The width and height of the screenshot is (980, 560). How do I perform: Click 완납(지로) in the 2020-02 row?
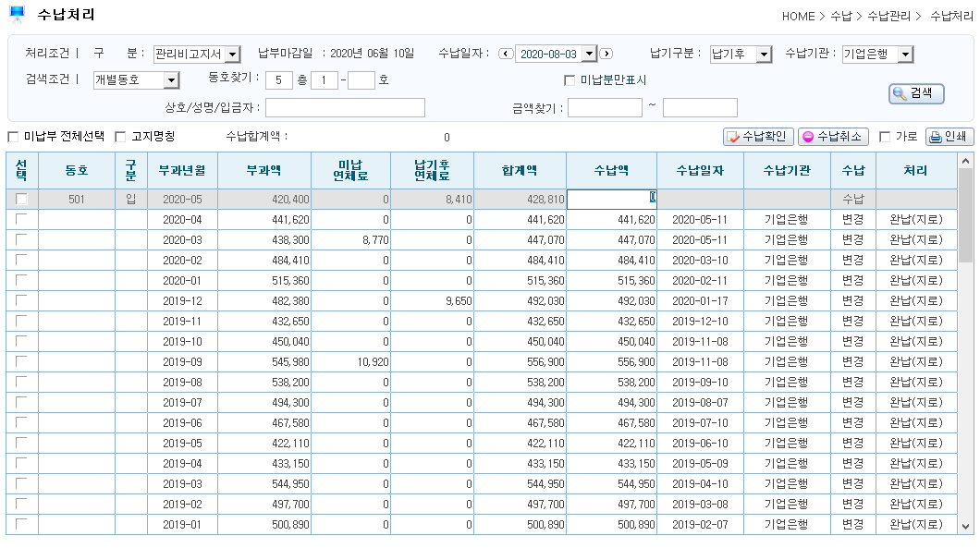tap(915, 260)
